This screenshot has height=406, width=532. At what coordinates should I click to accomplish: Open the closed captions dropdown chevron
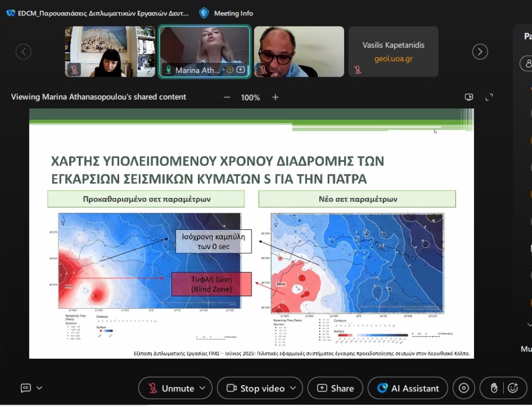point(39,388)
